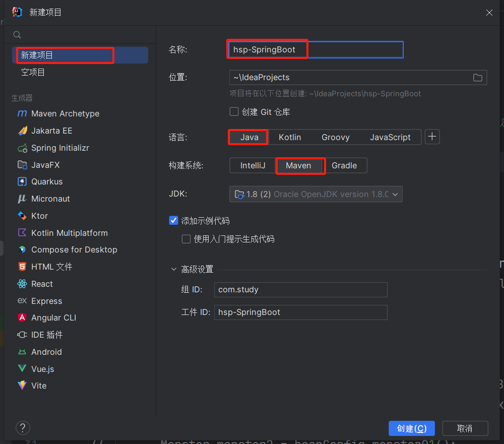Click the Spring Initializr icon

(x=22, y=148)
